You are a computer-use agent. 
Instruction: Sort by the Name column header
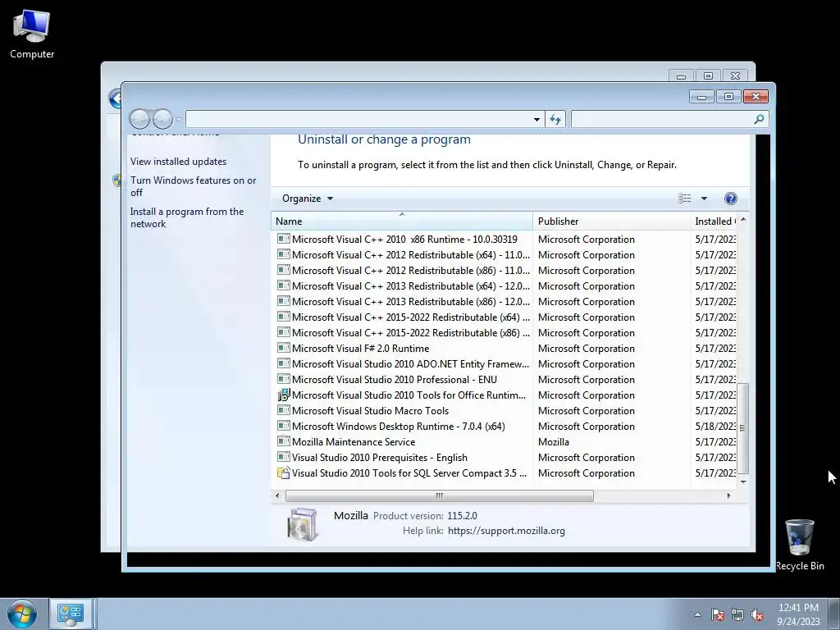(402, 221)
